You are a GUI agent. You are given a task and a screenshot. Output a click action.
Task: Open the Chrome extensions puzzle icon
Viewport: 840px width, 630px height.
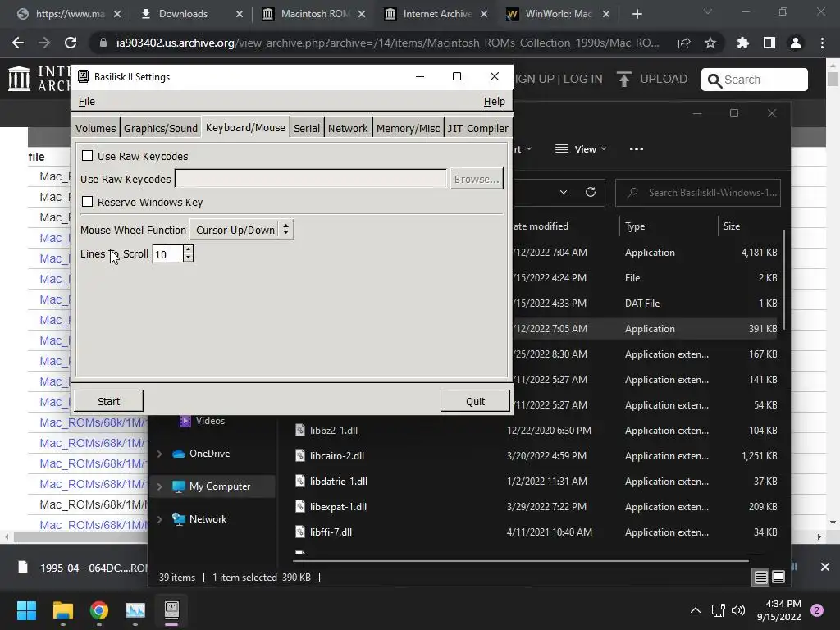(743, 43)
